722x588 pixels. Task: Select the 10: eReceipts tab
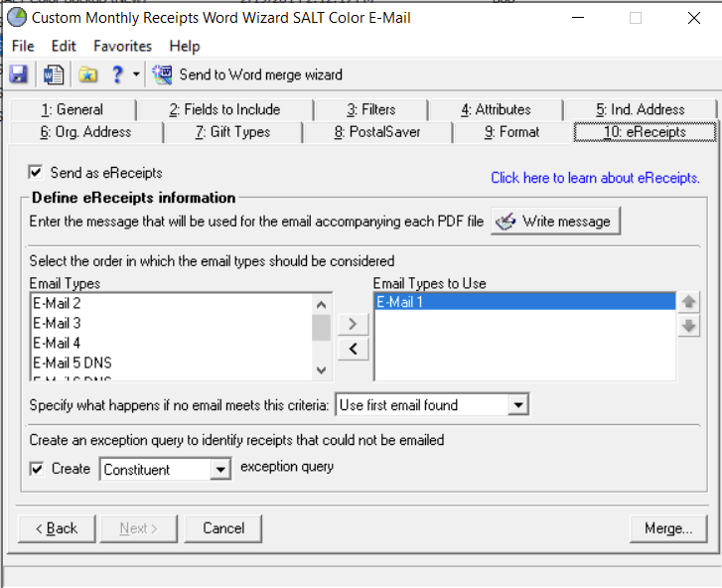tap(645, 132)
